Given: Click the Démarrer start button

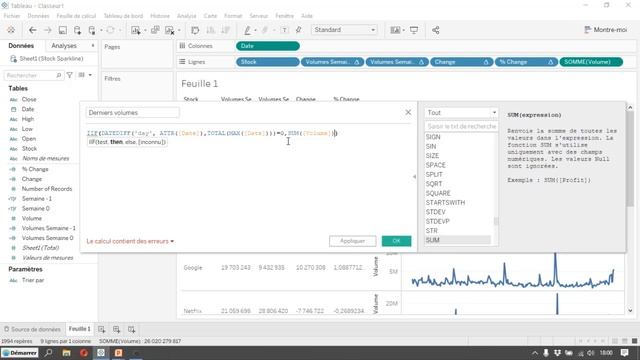Looking at the screenshot, I should point(20,353).
